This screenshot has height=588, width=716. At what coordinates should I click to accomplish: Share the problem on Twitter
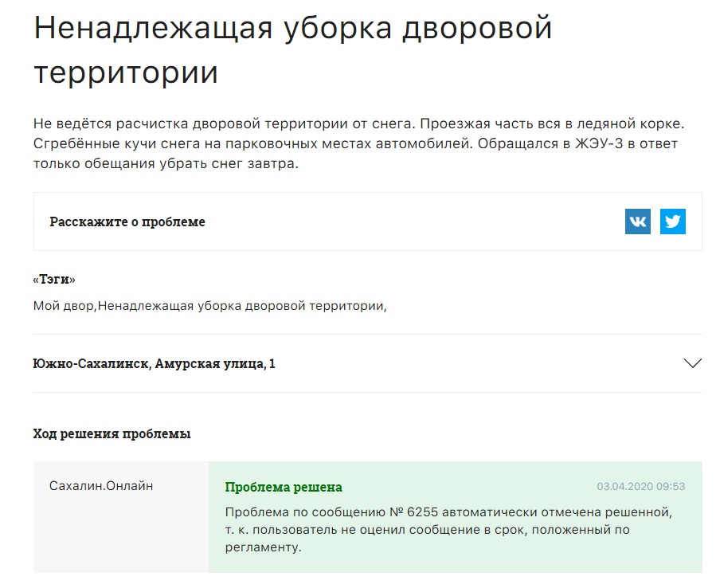(673, 221)
